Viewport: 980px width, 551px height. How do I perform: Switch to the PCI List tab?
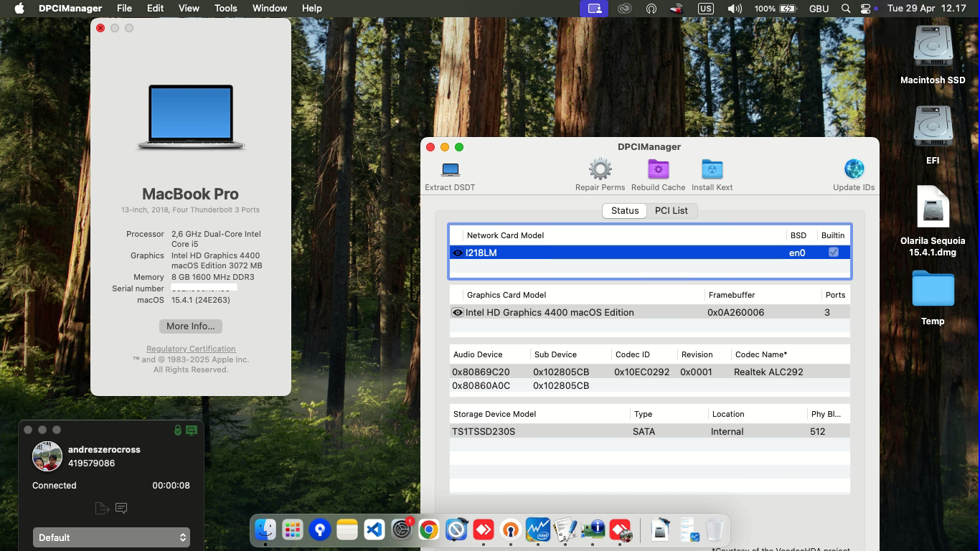(672, 210)
